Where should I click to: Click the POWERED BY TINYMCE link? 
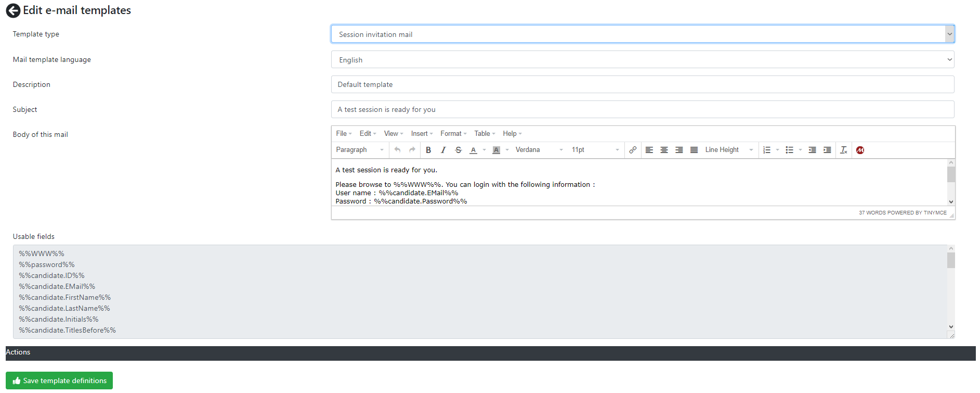tap(917, 213)
